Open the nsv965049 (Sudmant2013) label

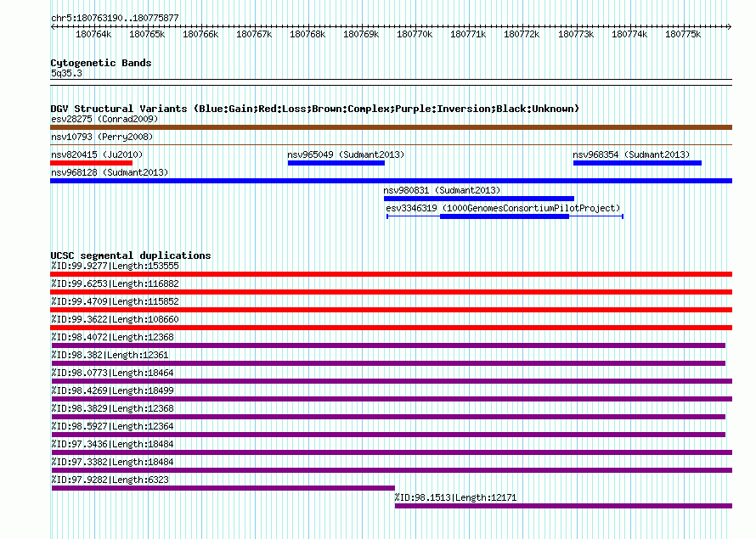point(346,154)
